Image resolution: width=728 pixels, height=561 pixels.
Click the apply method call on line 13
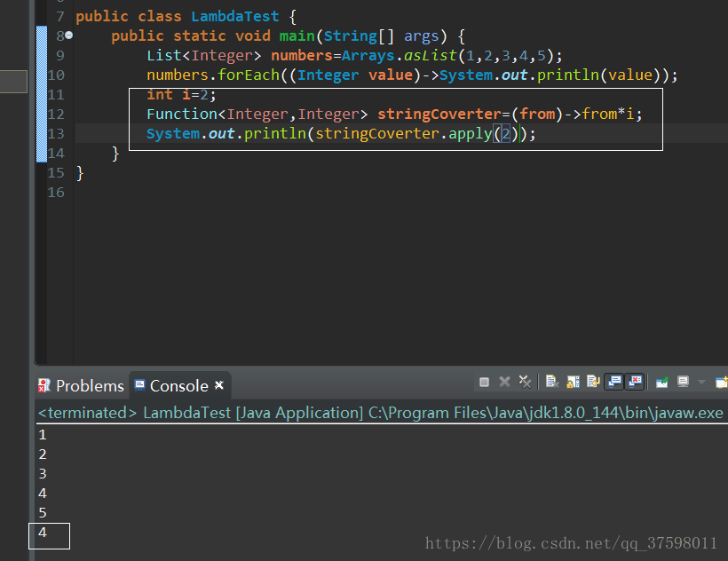pyautogui.click(x=470, y=134)
